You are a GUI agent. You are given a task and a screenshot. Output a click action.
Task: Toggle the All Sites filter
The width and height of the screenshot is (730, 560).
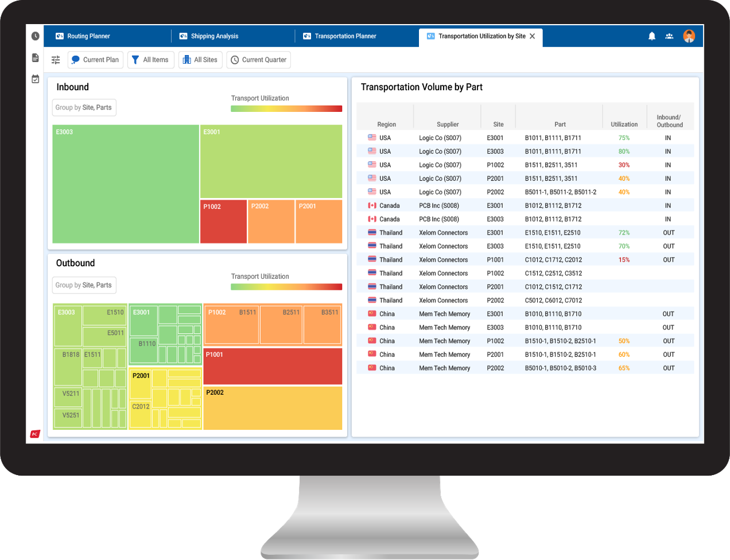coord(200,60)
